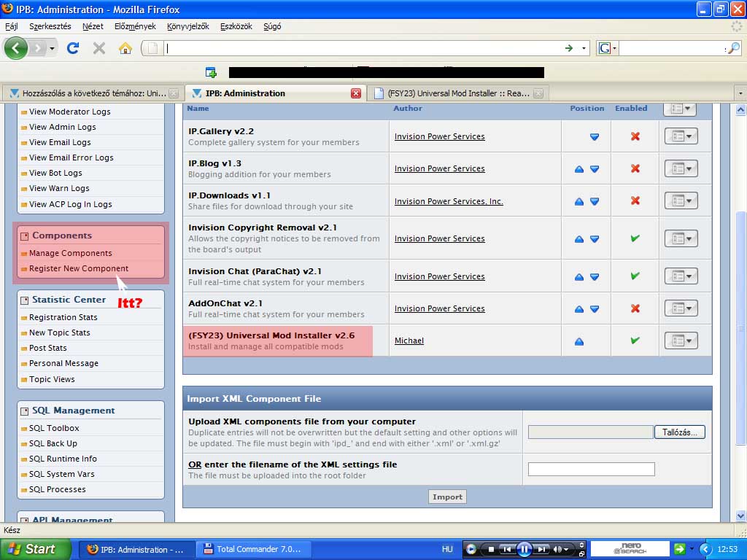This screenshot has width=747, height=560.
Task: Open options dropdown for IP.Downloads v1.1
Action: (x=681, y=201)
